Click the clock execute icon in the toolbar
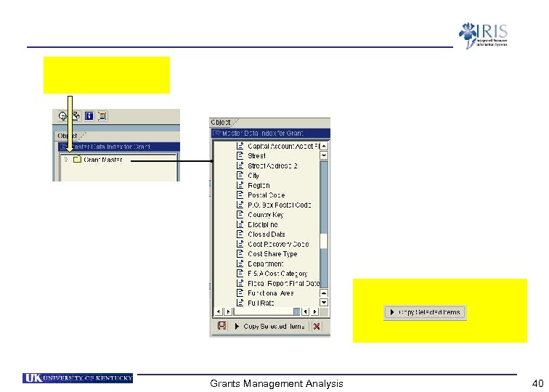Screen dimensions: 549x392 [x=62, y=116]
